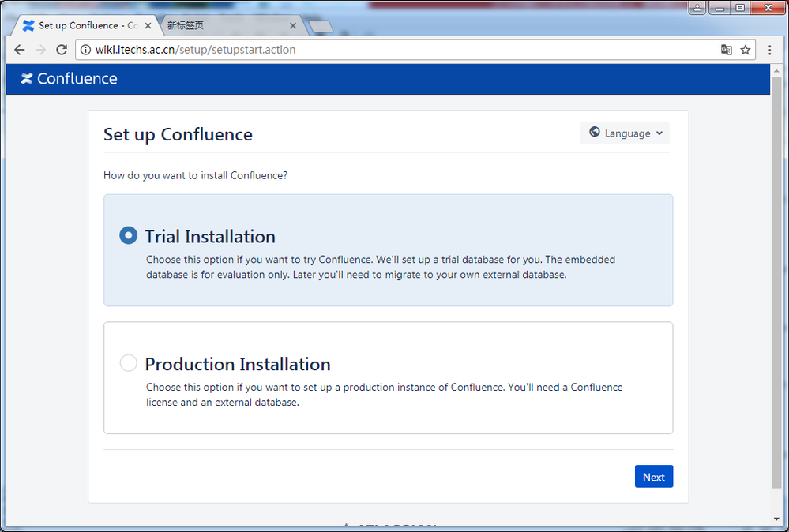Close the Set up Confluence tab
Screen dimensions: 789x532
(148, 25)
